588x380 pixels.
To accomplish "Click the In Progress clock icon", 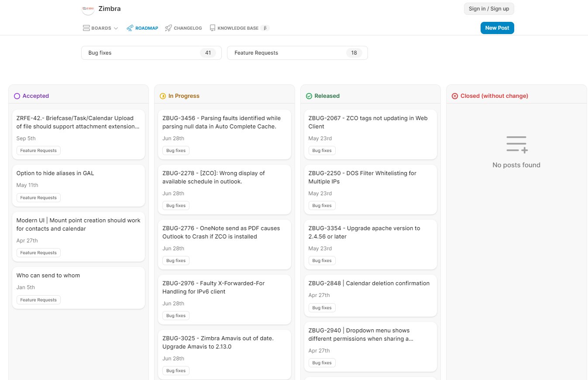I will click(x=163, y=96).
